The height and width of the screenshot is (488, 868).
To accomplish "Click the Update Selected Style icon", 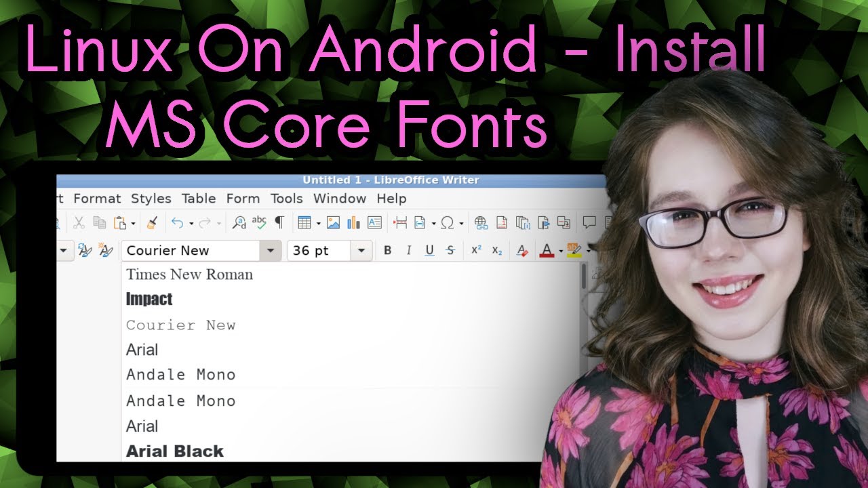I will click(85, 251).
